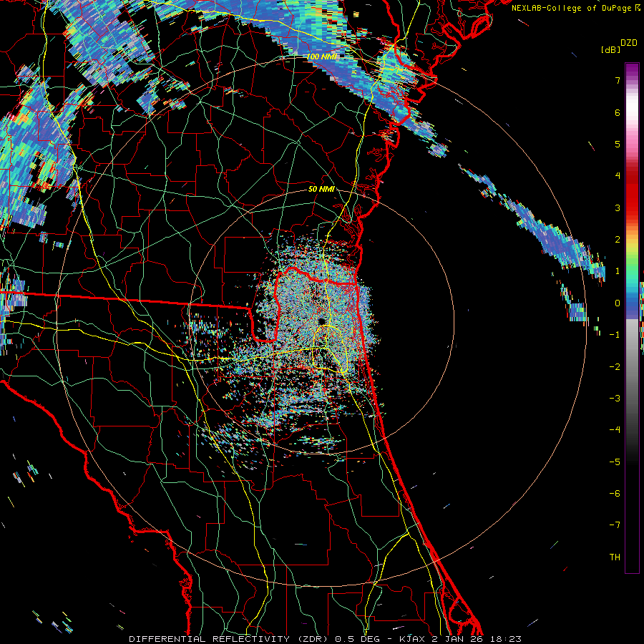Click the red band of the color scale
644x644 pixels.
click(x=632, y=193)
